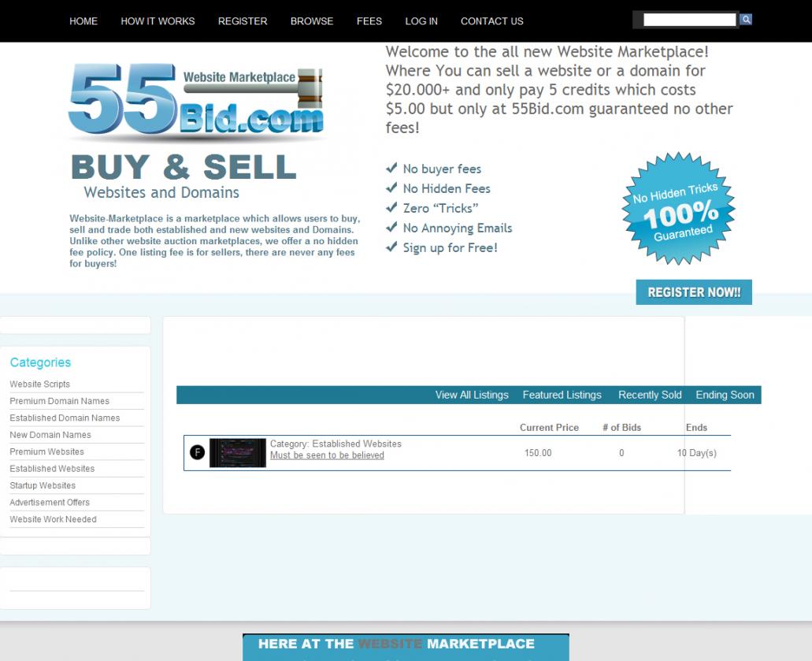Open HOW IT WORKS page

point(158,21)
